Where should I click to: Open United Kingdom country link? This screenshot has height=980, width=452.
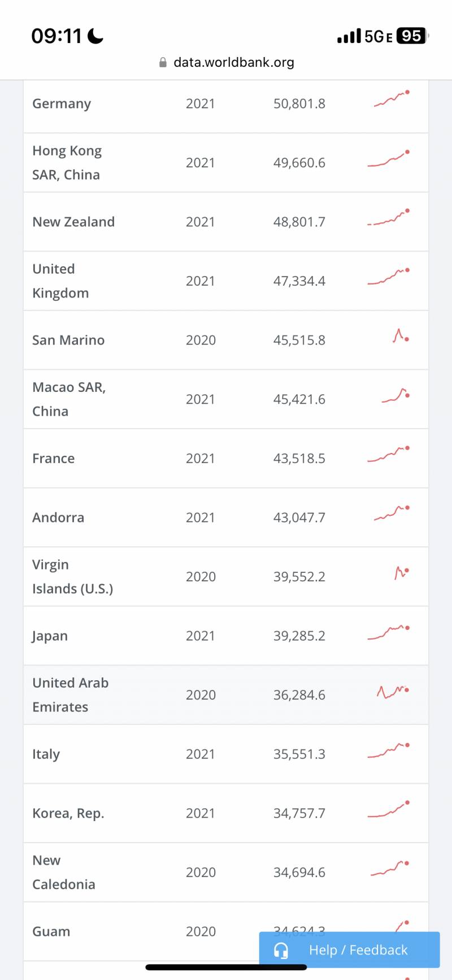tap(60, 281)
